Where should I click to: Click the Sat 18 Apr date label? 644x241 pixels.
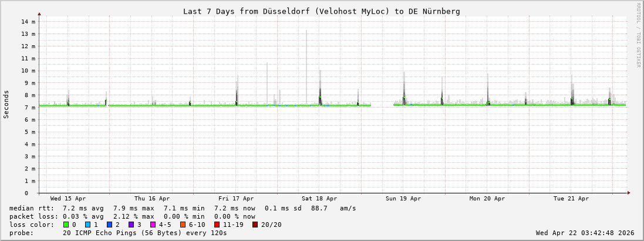coord(319,199)
